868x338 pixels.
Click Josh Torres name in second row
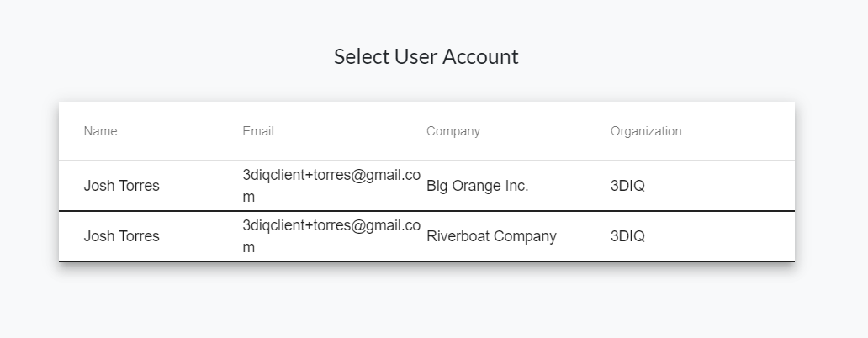coord(121,236)
